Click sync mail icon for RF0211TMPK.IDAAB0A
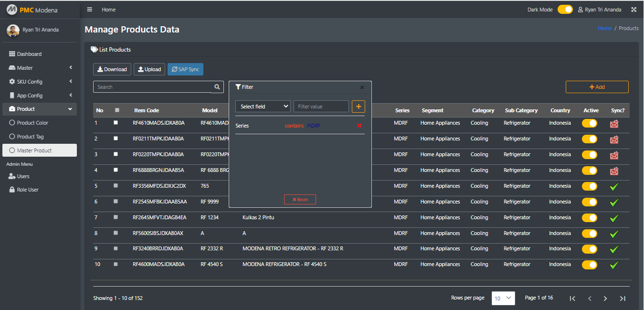The width and height of the screenshot is (644, 310). pyautogui.click(x=614, y=139)
